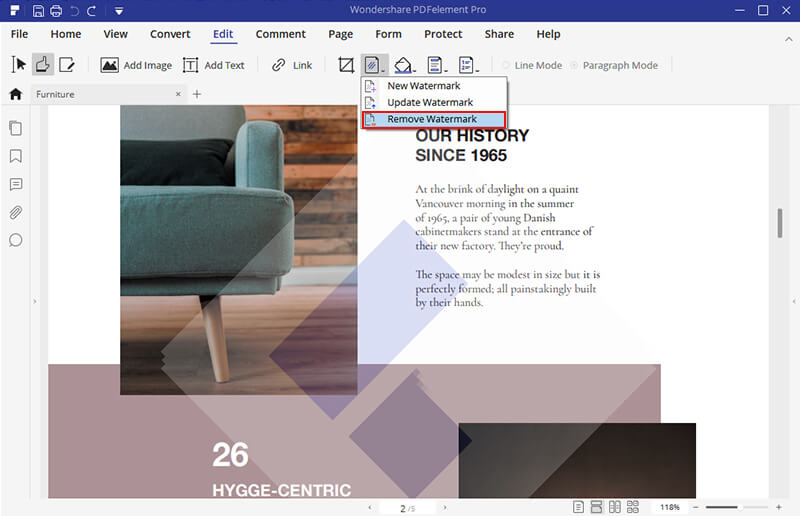Click the zoom slider at bottom right
Image resolution: width=800 pixels, height=516 pixels.
point(742,507)
